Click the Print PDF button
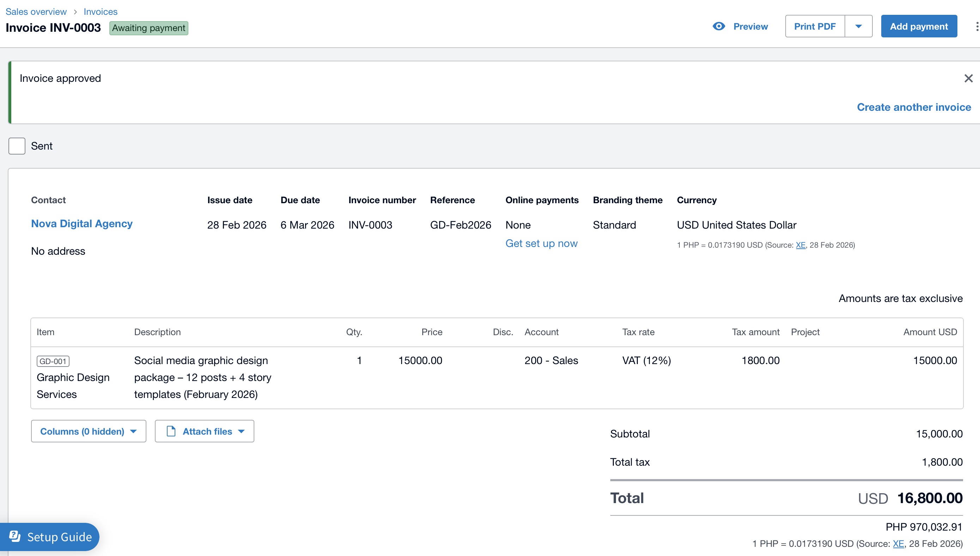The width and height of the screenshot is (980, 556). [x=814, y=26]
